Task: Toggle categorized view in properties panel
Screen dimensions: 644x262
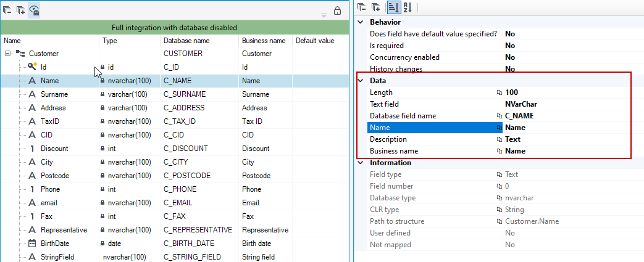Action: [x=393, y=7]
